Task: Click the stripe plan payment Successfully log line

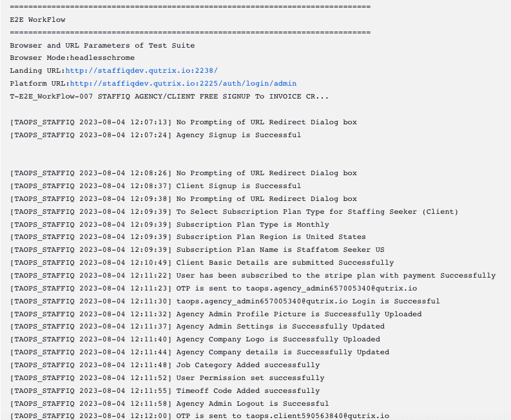Action: (253, 276)
